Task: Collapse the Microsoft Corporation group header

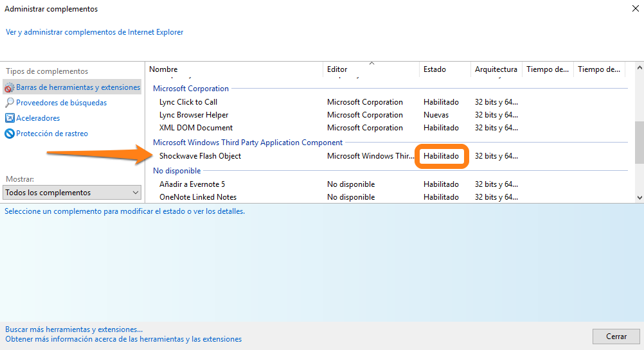Action: [191, 89]
